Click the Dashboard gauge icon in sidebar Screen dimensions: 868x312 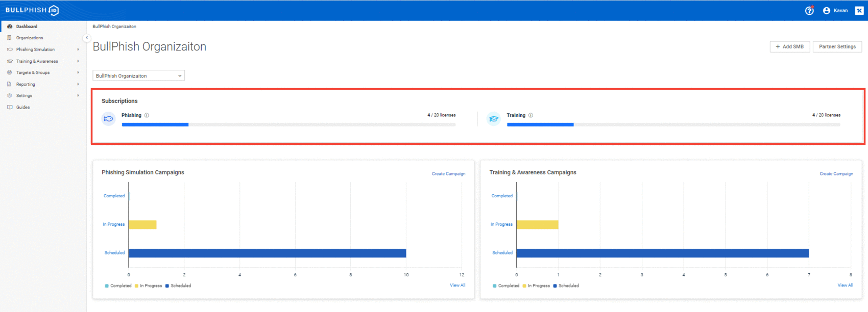coord(10,27)
